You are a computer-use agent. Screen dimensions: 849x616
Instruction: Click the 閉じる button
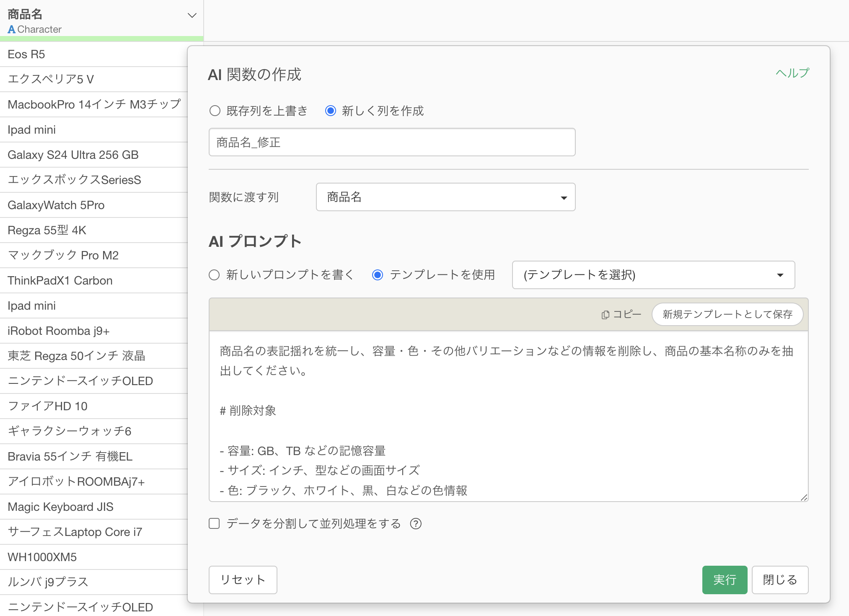(779, 580)
